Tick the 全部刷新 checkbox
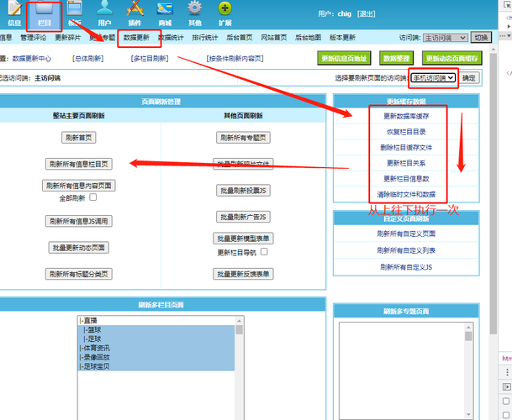This screenshot has height=420, width=512. pos(93,197)
